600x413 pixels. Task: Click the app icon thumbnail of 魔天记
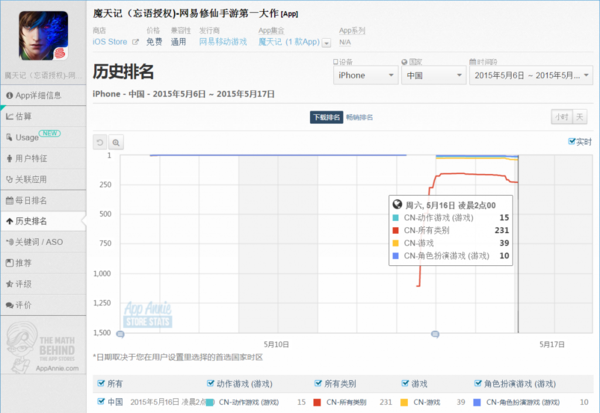click(x=43, y=36)
